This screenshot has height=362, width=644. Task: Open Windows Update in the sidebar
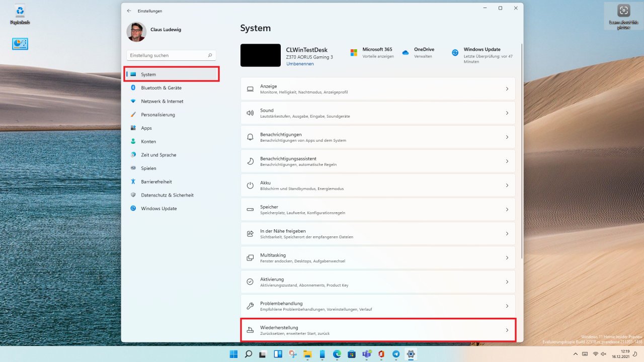click(172, 209)
